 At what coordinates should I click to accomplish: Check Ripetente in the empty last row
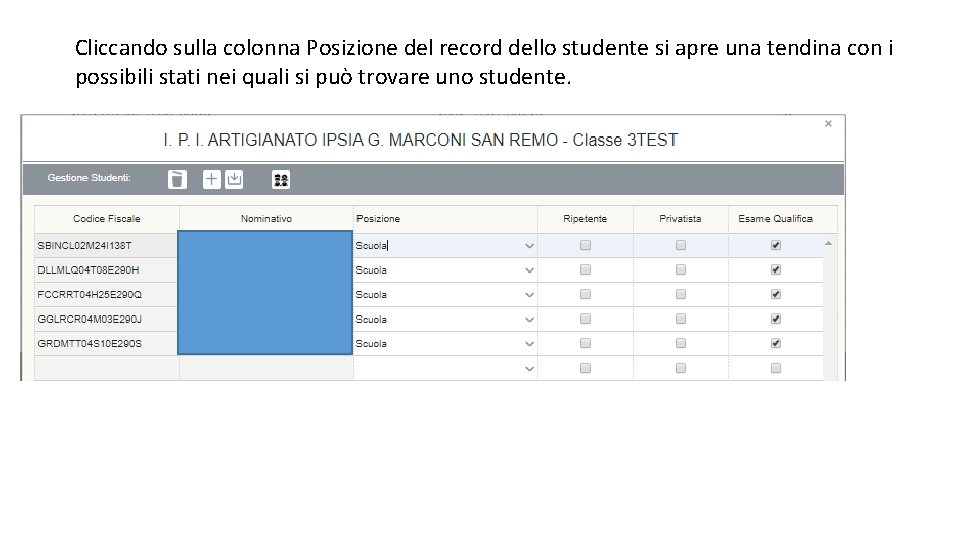point(585,369)
